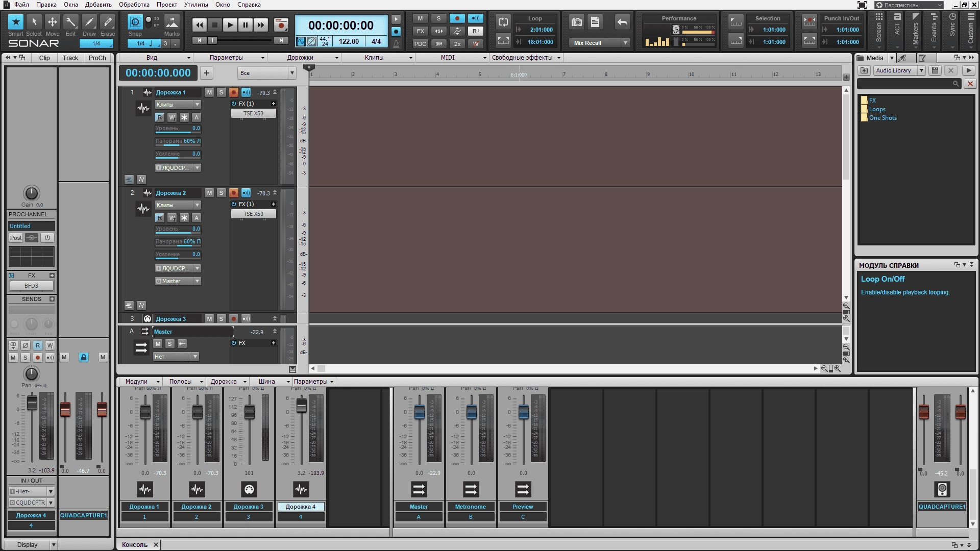Open the Правка menu
980x551 pixels.
[46, 5]
